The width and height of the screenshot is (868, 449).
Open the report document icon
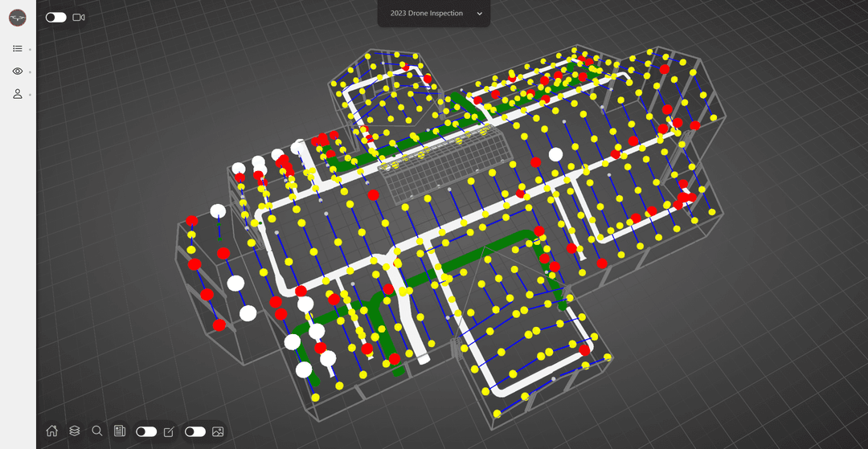120,431
